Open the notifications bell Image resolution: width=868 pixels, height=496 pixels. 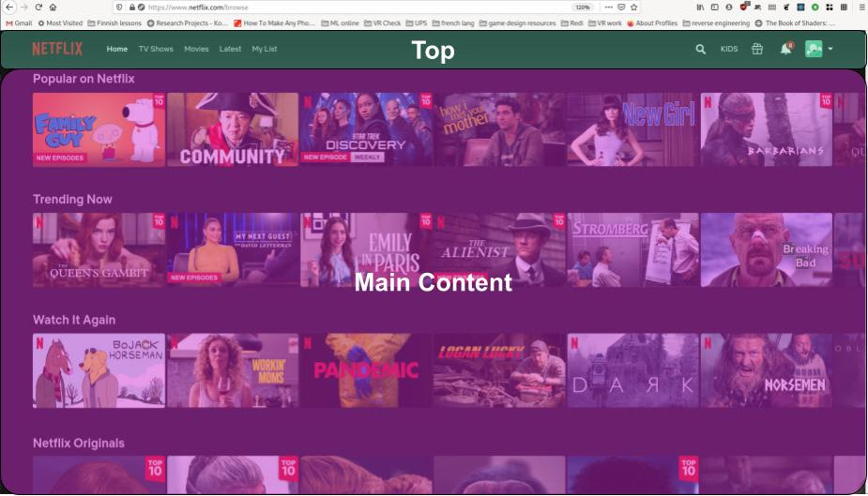[785, 49]
